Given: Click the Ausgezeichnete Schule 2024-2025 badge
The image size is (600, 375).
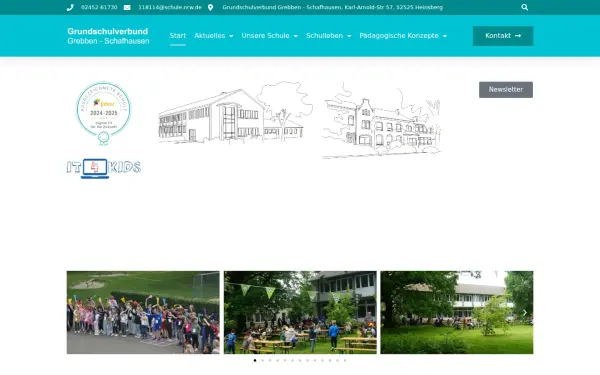Looking at the screenshot, I should tap(103, 114).
